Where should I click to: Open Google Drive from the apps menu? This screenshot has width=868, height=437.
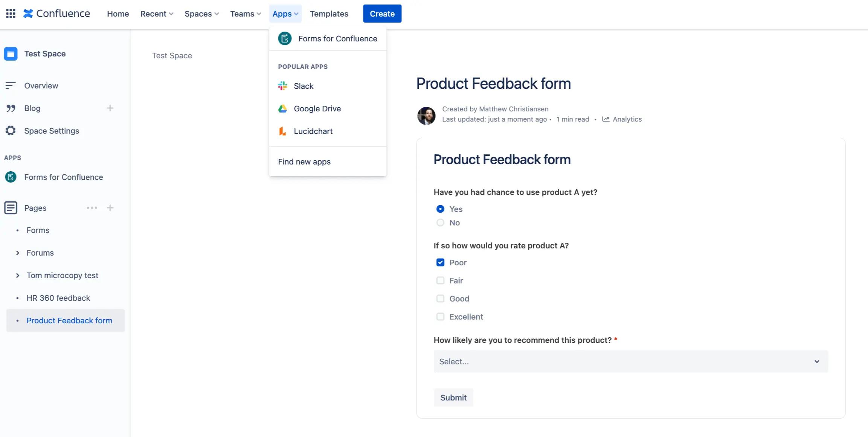(317, 108)
